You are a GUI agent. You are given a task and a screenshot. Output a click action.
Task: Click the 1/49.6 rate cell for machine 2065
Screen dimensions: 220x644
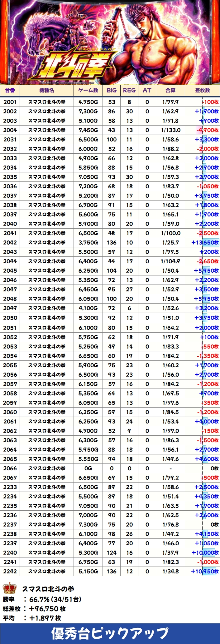pyautogui.click(x=171, y=459)
